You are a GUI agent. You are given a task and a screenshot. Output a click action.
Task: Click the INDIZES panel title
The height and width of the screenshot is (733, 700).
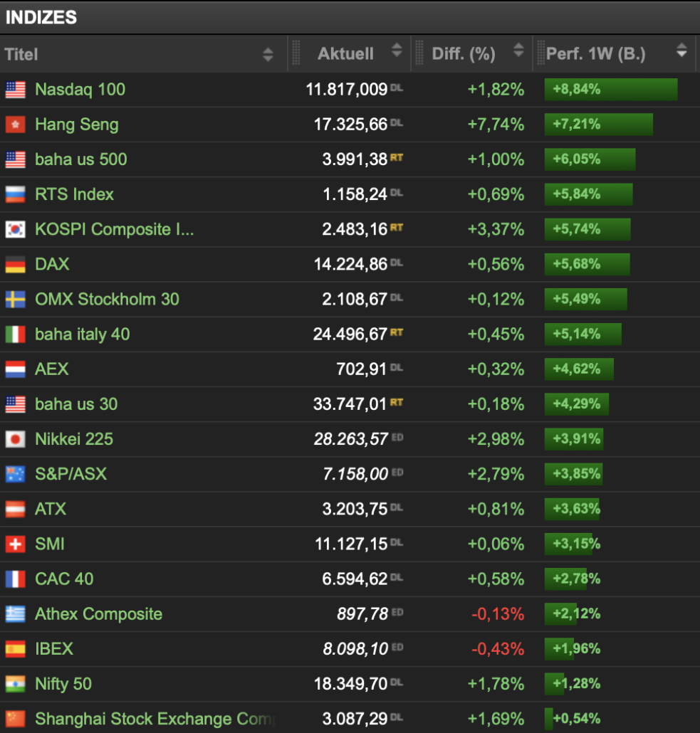41,17
